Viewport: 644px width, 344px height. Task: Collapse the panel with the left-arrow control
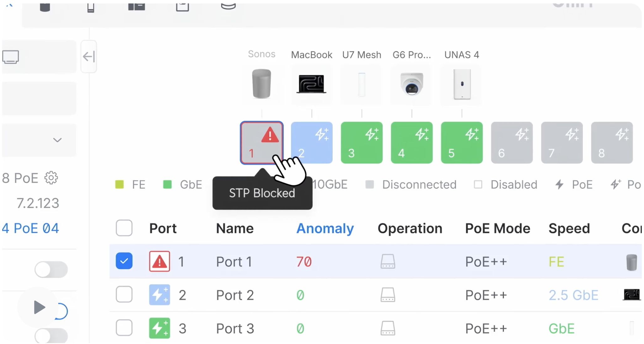pos(89,56)
